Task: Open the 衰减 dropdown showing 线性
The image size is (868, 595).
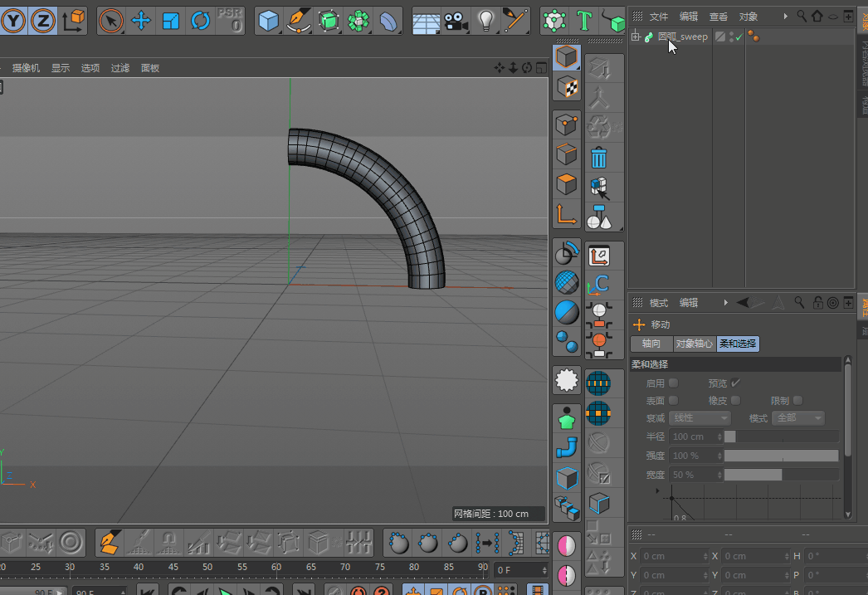Action: pos(700,418)
